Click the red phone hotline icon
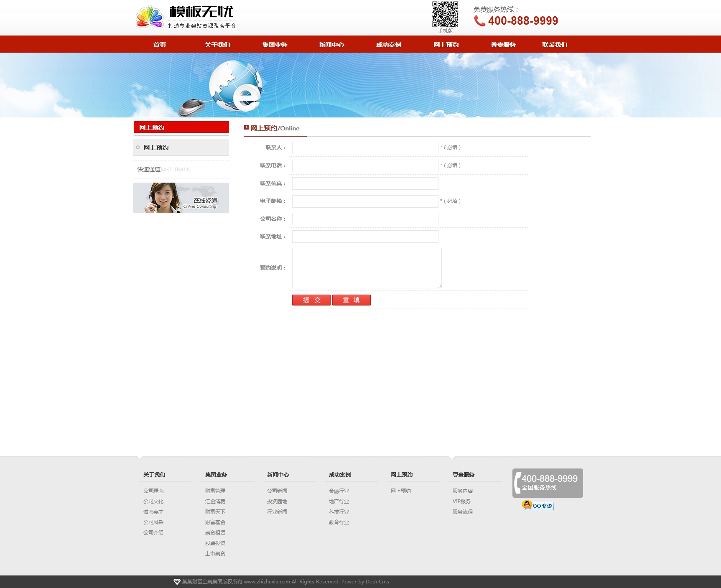The height and width of the screenshot is (588, 721). 479,21
